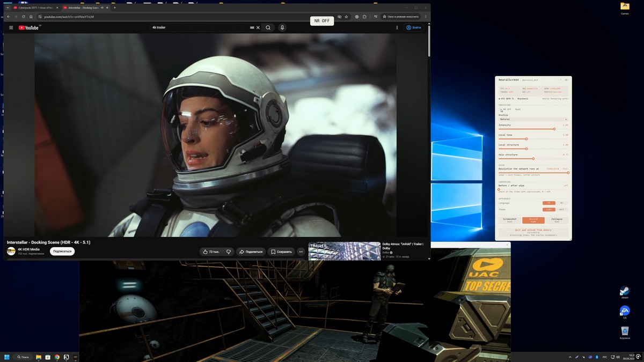The height and width of the screenshot is (362, 644).
Task: Like the Interstellar video (73 тыс.)
Action: pos(211,252)
